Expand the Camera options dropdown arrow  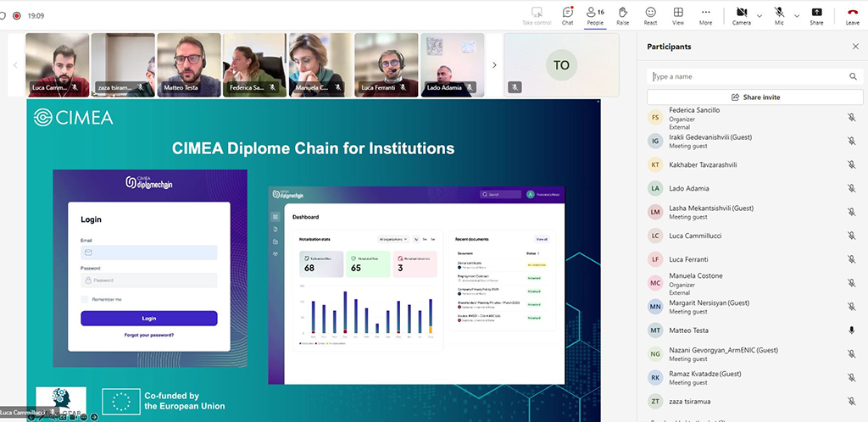coord(759,14)
